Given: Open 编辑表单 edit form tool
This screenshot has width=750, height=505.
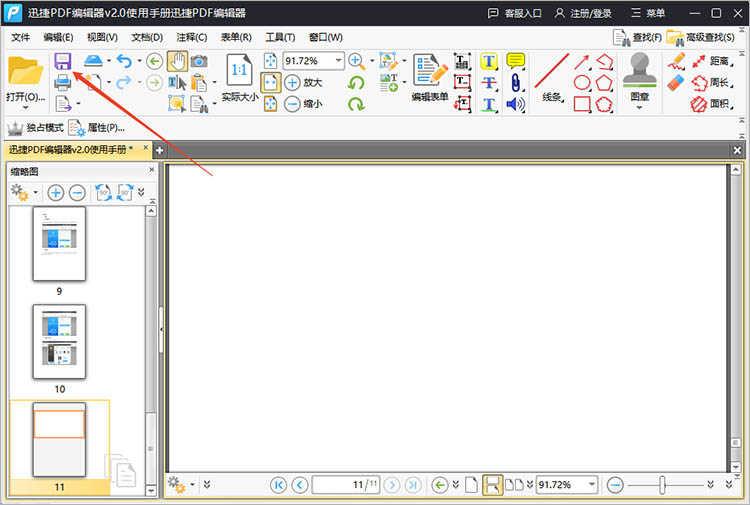Looking at the screenshot, I should tap(430, 77).
